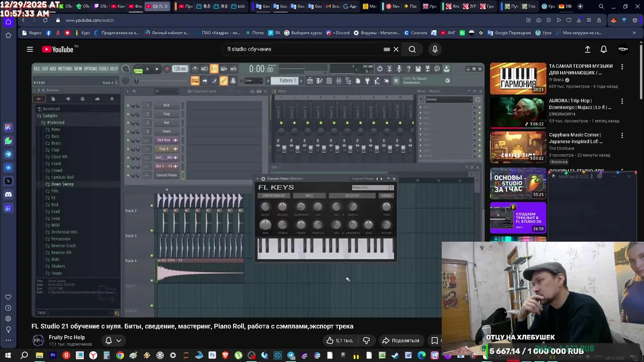
Task: Open the Fruity Pro Help channel name link
Action: (x=66, y=337)
